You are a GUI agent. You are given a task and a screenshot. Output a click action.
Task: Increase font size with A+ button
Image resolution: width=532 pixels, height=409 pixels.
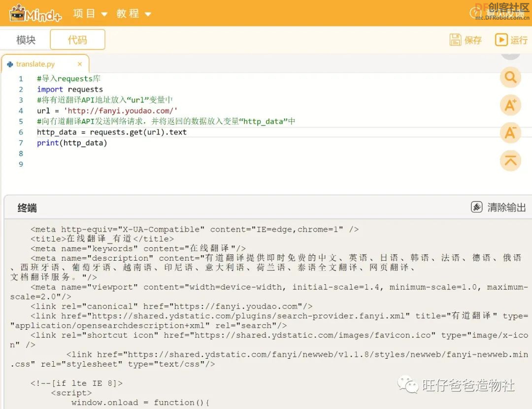pyautogui.click(x=510, y=105)
